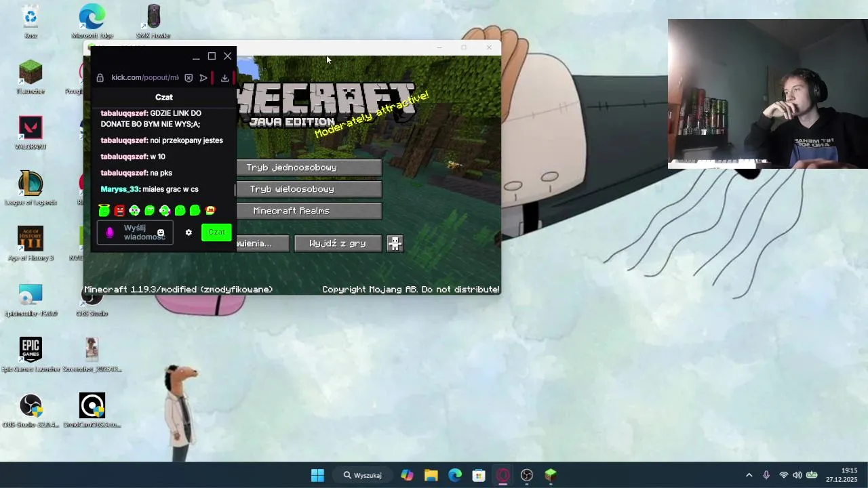Open downloads icon in the Kick popout
Viewport: 868px width, 488px height.
[x=224, y=78]
